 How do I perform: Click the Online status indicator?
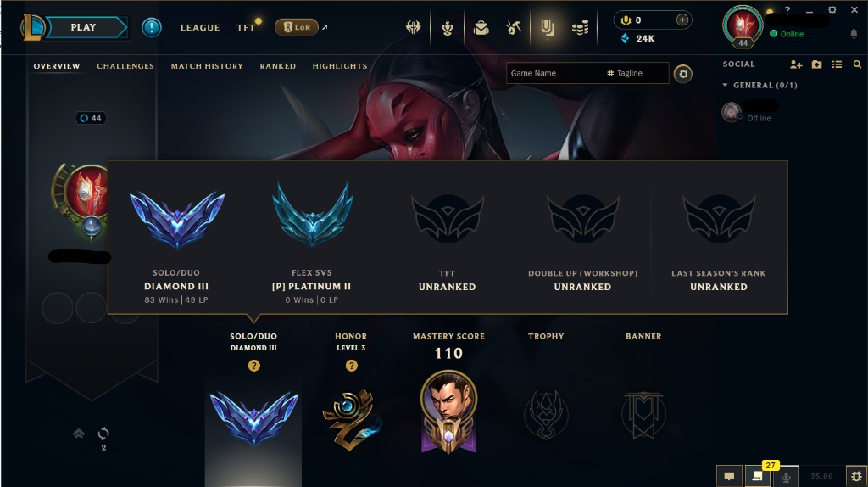(787, 34)
